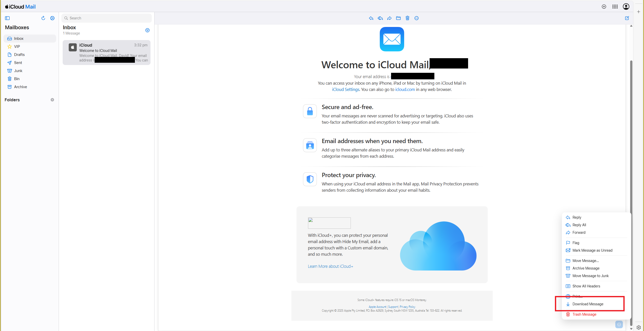Image resolution: width=644 pixels, height=331 pixels.
Task: Select Archive Message menu entry
Action: click(596, 268)
